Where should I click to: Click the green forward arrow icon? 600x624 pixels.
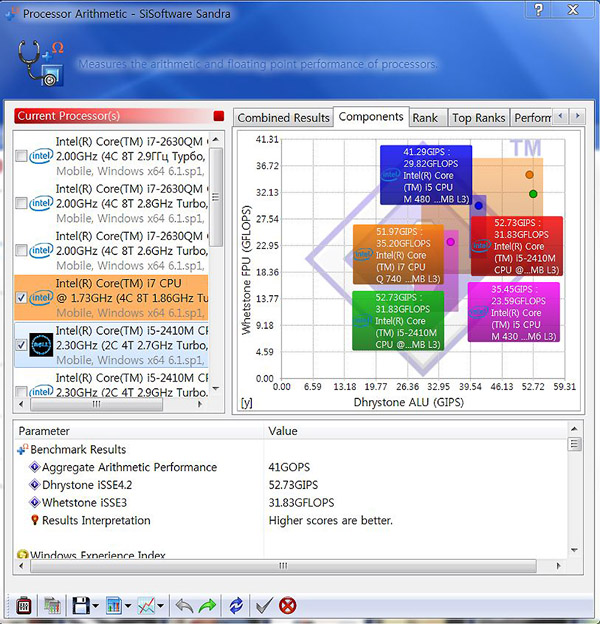[207, 606]
